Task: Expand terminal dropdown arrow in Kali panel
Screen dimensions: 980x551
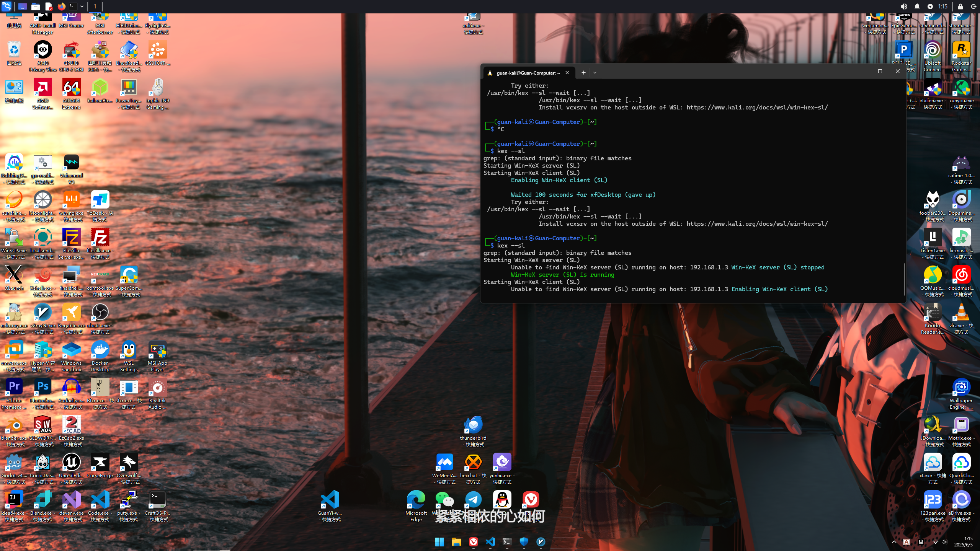Action: 82,6
